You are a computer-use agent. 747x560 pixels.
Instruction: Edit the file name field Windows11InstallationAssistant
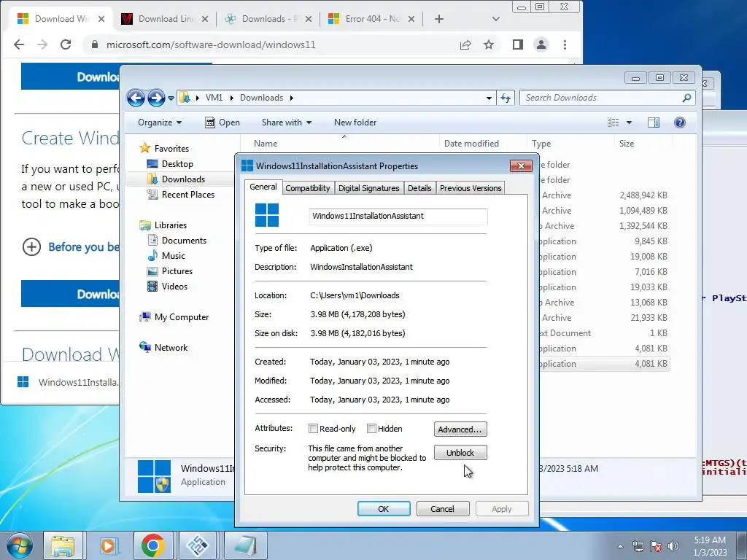coord(398,216)
